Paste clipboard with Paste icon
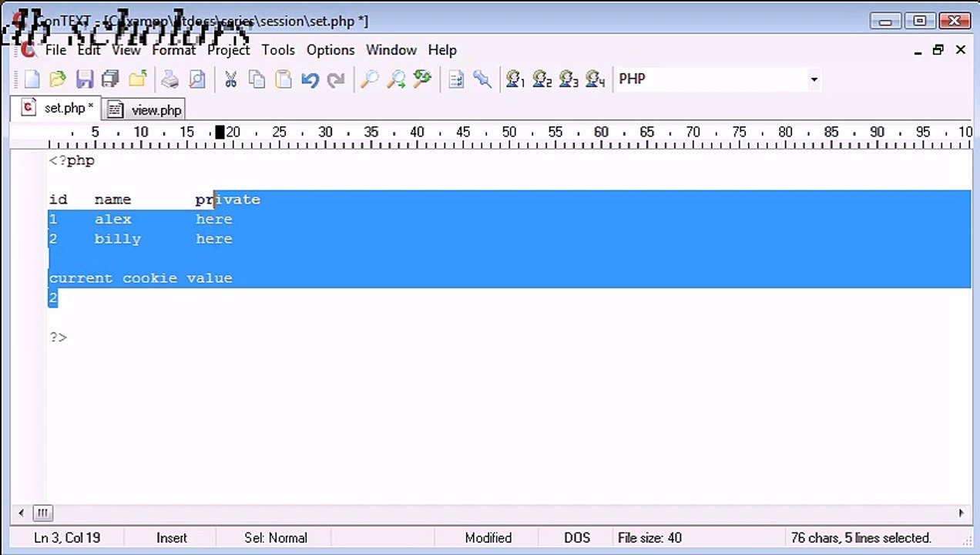This screenshot has height=555, width=980. (284, 79)
